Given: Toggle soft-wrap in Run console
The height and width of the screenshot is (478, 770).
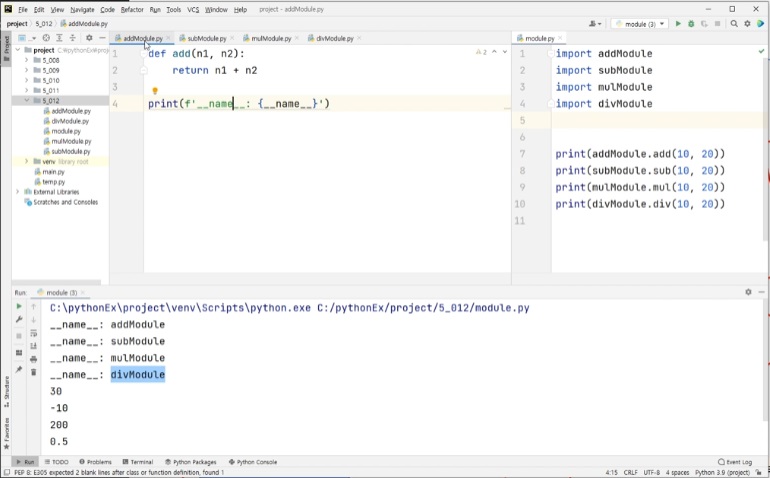Looking at the screenshot, I should click(33, 334).
